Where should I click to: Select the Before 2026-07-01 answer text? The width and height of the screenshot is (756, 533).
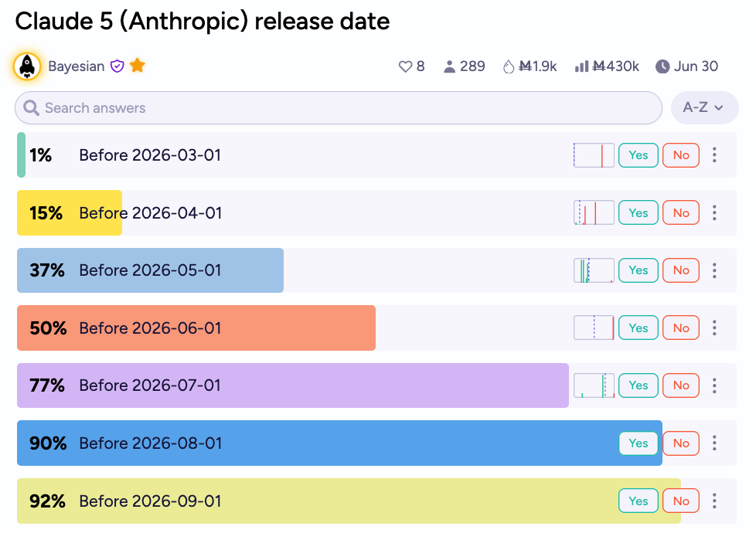click(150, 385)
